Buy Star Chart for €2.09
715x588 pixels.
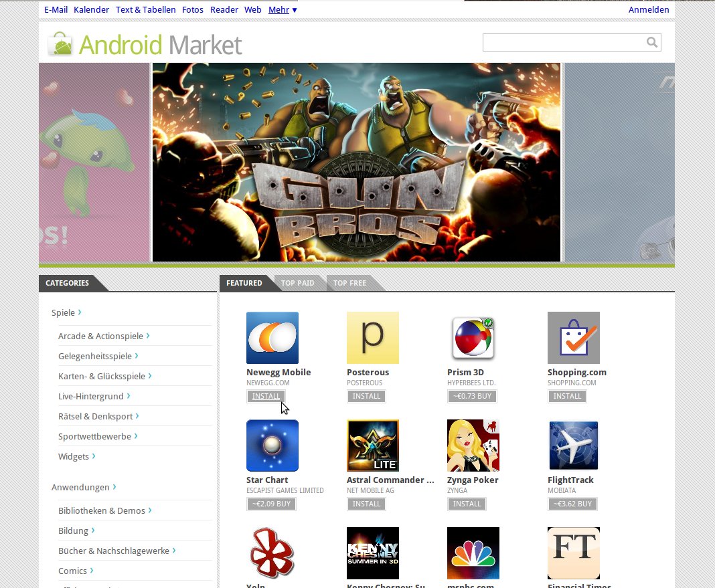(271, 504)
